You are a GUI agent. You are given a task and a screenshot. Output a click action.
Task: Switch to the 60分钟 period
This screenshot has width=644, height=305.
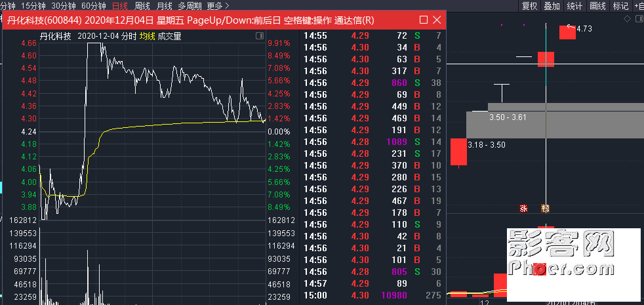point(94,6)
